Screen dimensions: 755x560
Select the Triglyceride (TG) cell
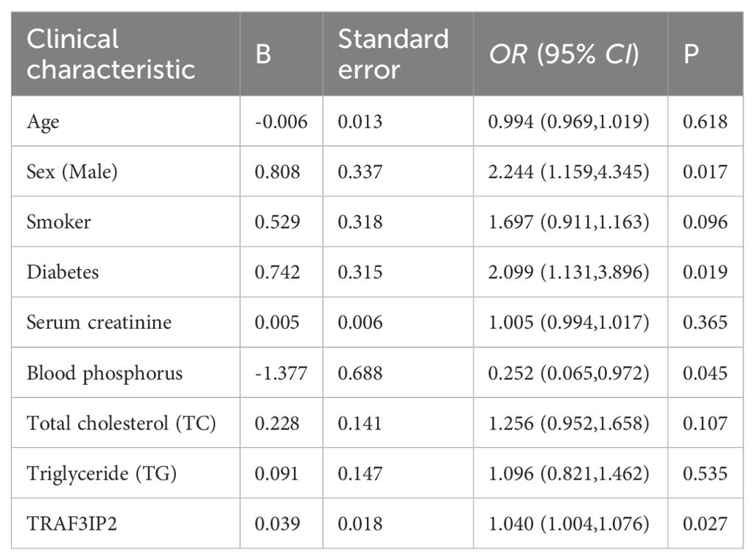[x=102, y=474]
